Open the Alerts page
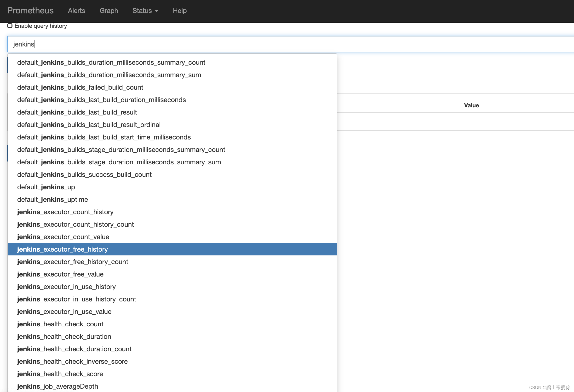Image resolution: width=574 pixels, height=392 pixels. pyautogui.click(x=76, y=11)
